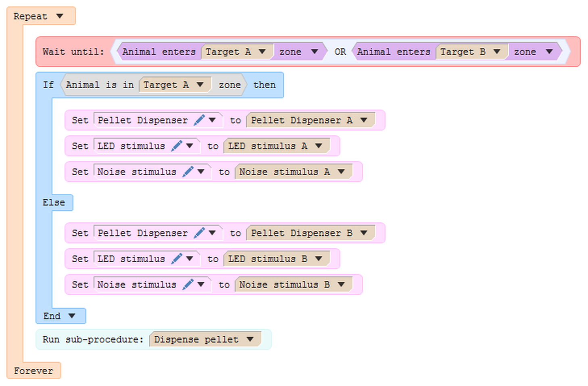Open Target A dropdown in Wait until block
588x386 pixels.
click(262, 52)
